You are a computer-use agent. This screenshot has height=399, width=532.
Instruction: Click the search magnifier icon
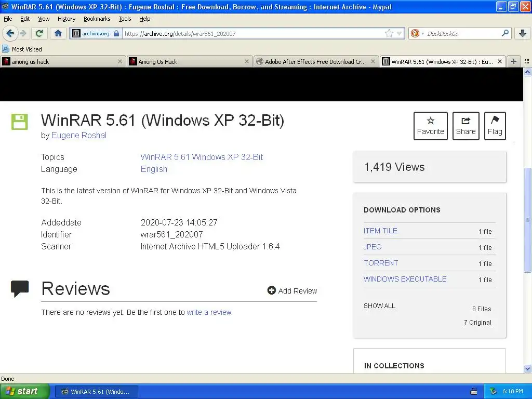(505, 33)
